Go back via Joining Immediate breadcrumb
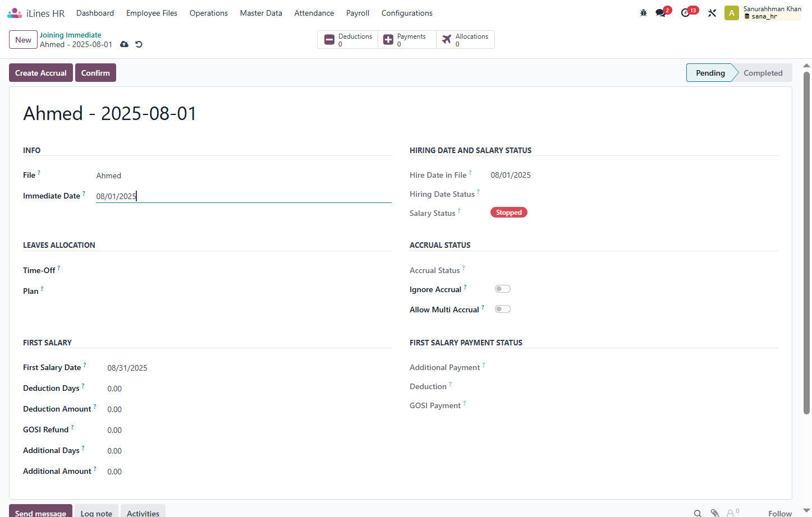This screenshot has width=812, height=517. [71, 35]
